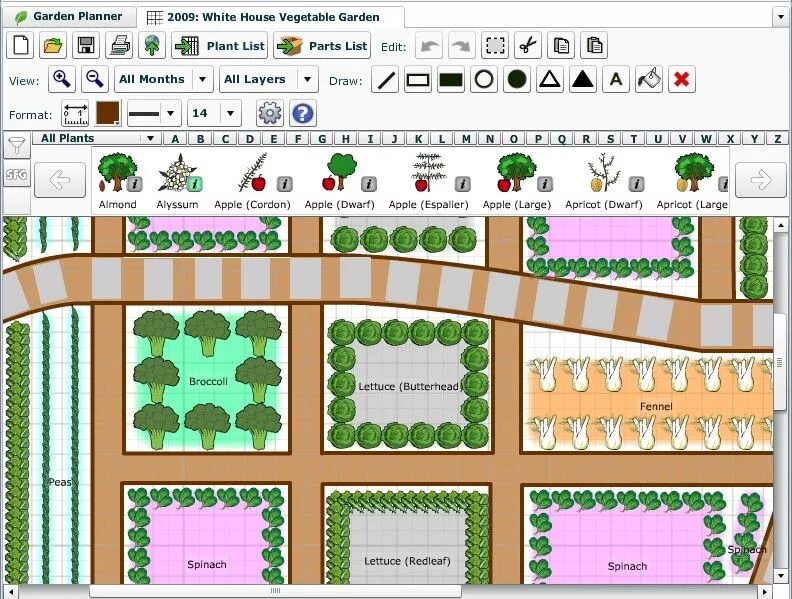This screenshot has height=599, width=792.
Task: Select the filled rectangle draw tool
Action: click(x=451, y=79)
